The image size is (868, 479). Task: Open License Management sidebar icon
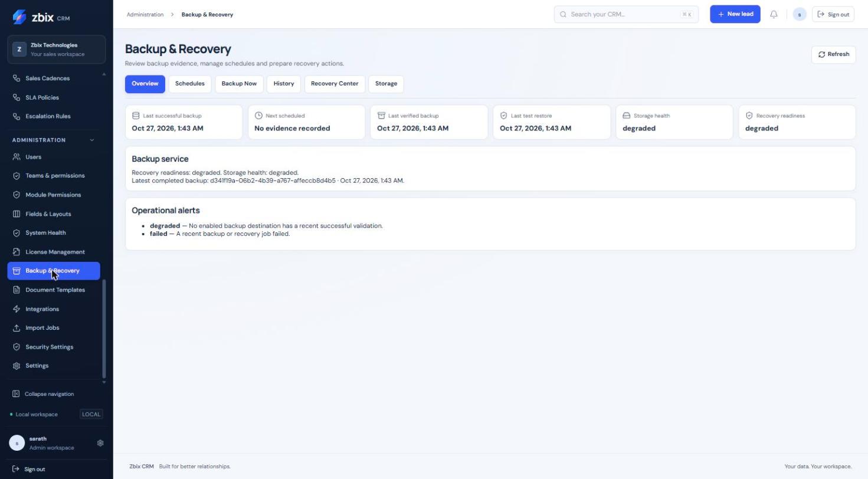(17, 252)
